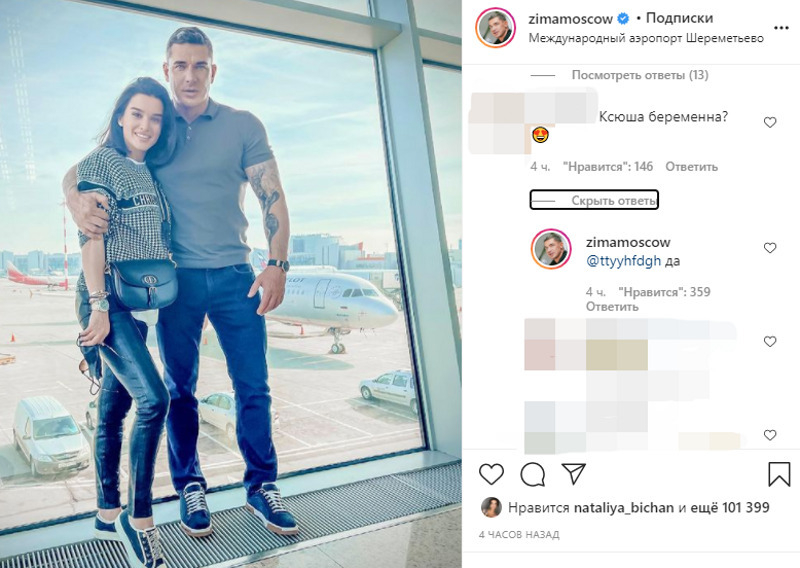Click the 'Подписки' following button
The width and height of the screenshot is (800, 568).
click(679, 18)
